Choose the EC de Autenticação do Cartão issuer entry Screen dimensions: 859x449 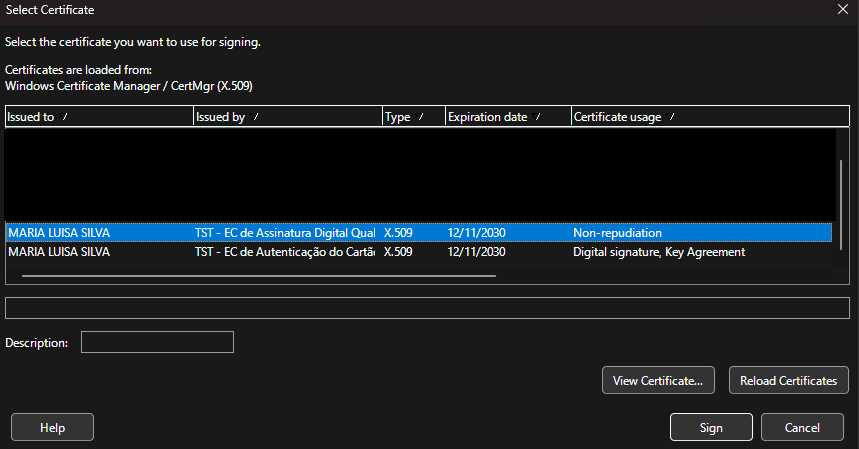284,252
